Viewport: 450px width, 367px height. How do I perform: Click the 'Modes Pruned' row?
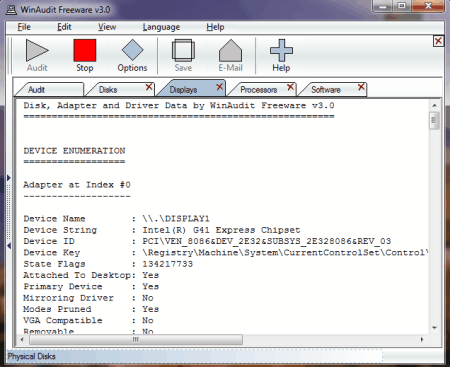click(91, 309)
